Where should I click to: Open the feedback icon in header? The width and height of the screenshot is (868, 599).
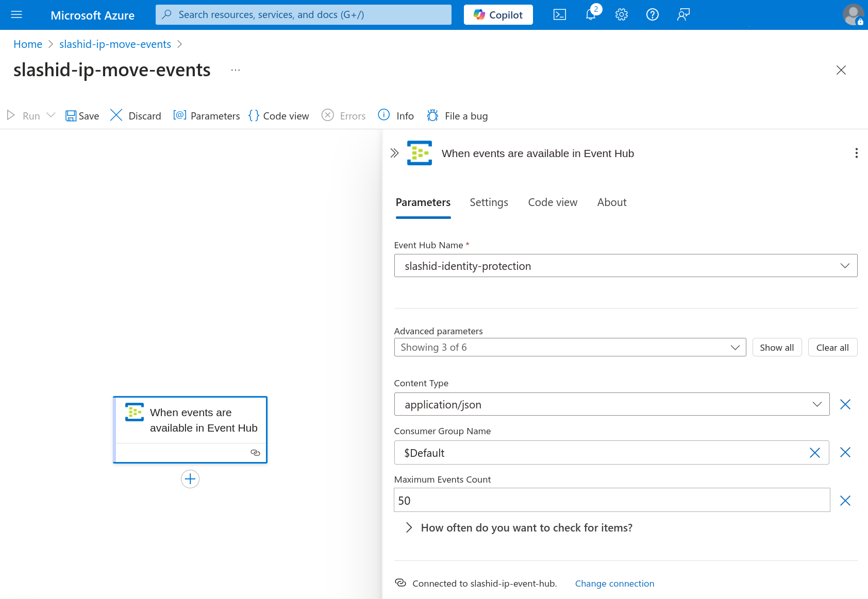point(683,15)
